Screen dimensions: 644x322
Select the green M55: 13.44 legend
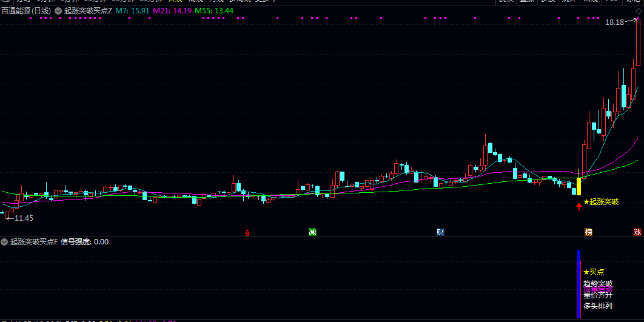pyautogui.click(x=214, y=11)
